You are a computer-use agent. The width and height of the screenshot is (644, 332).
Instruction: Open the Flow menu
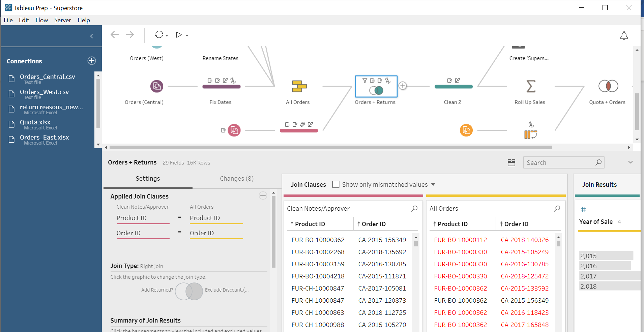(42, 20)
